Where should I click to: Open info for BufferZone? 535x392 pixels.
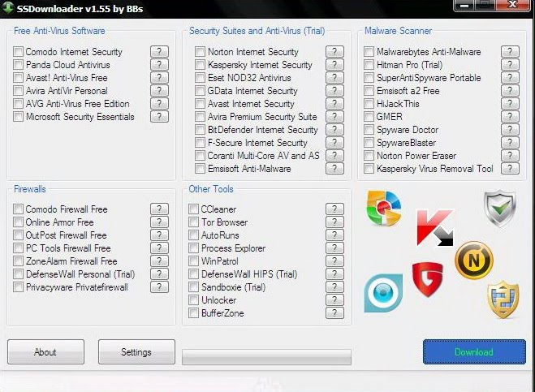pos(334,312)
